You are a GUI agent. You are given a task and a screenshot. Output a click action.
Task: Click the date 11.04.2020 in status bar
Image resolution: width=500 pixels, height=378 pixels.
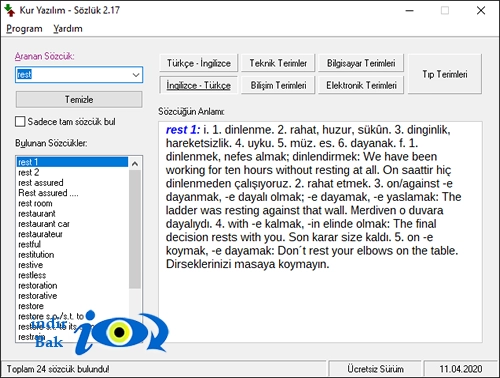click(x=461, y=369)
